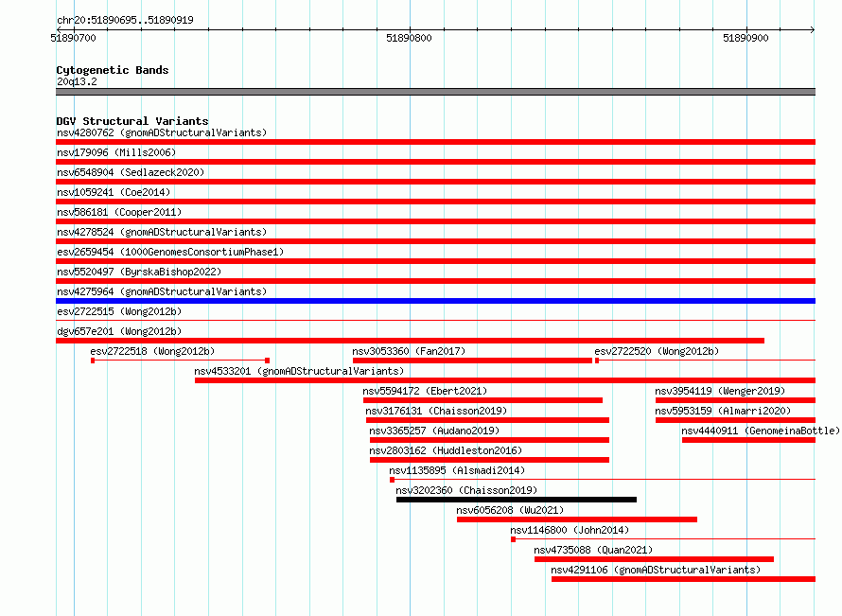
Task: Click the blue nsv4275964 variant bar
Action: pyautogui.click(x=435, y=301)
